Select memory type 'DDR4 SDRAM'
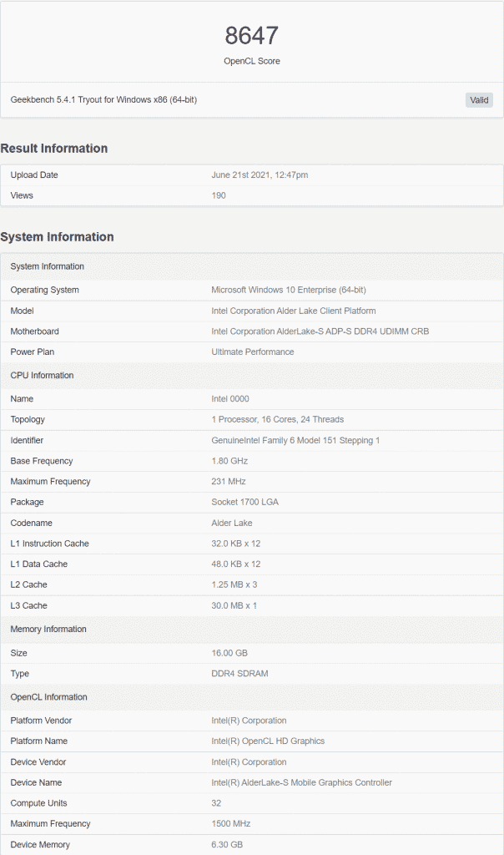The width and height of the screenshot is (504, 855). point(239,674)
